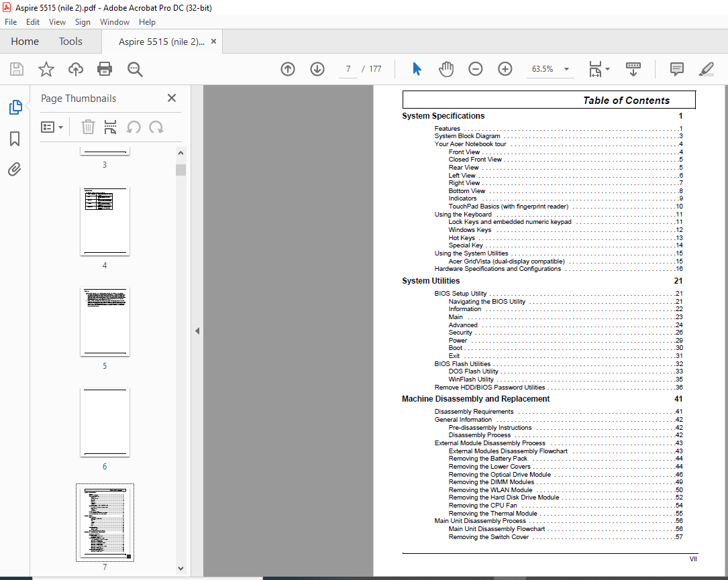Viewport: 728px width, 580px height.
Task: Activate the Hand pan tool
Action: (446, 69)
